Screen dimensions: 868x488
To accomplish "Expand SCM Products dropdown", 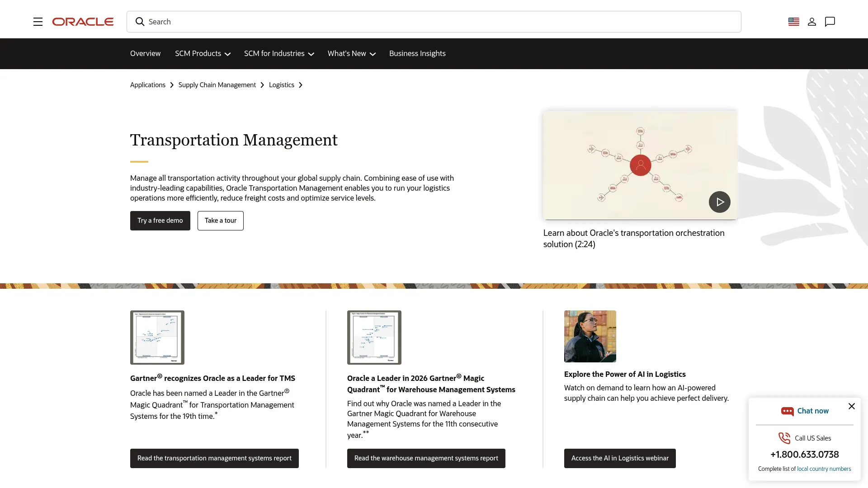I will (x=203, y=53).
